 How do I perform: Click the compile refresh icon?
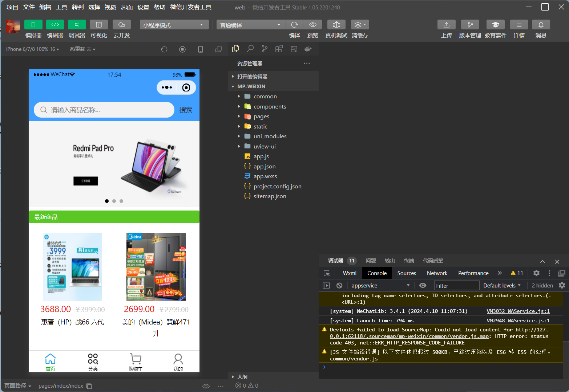pyautogui.click(x=295, y=25)
